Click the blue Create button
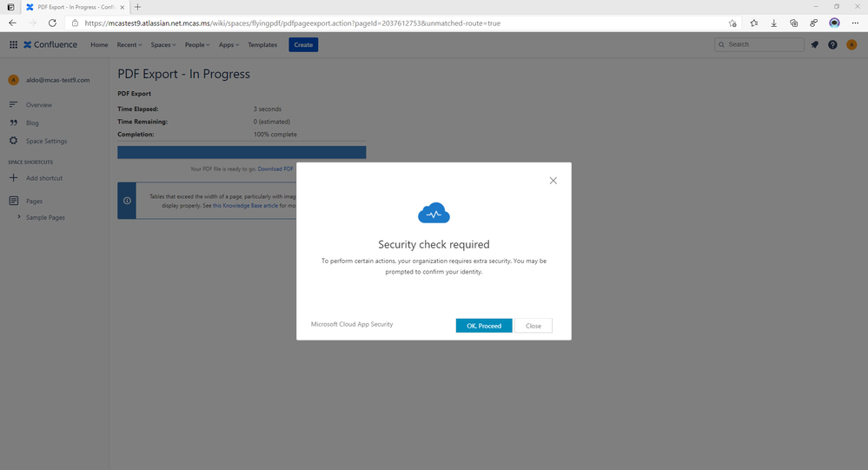Image resolution: width=868 pixels, height=470 pixels. point(303,45)
